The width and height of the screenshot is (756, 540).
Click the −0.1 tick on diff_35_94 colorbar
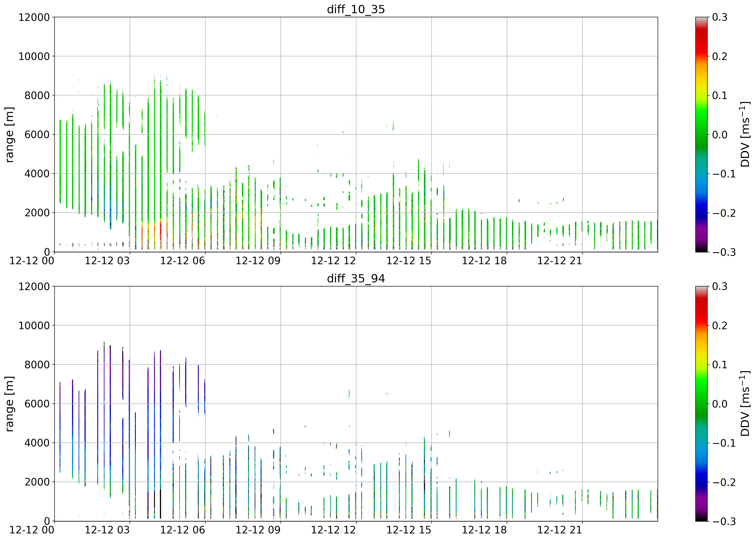(724, 443)
